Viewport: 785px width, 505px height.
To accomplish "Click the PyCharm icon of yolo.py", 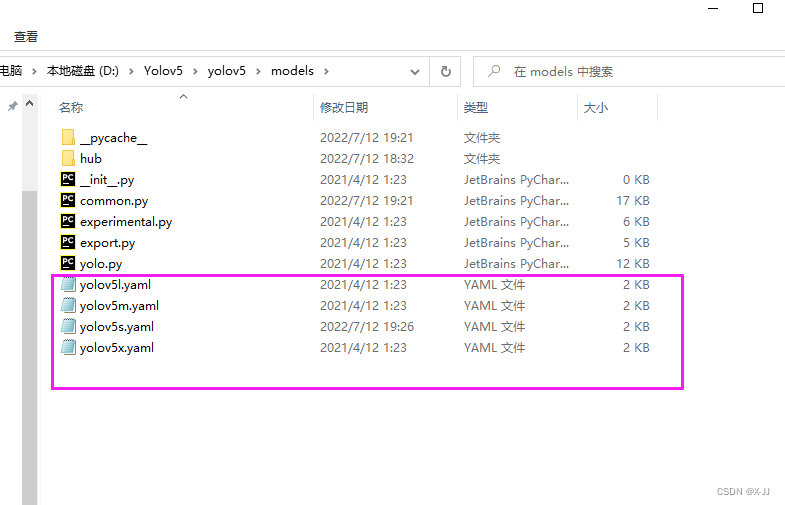I will click(x=68, y=263).
